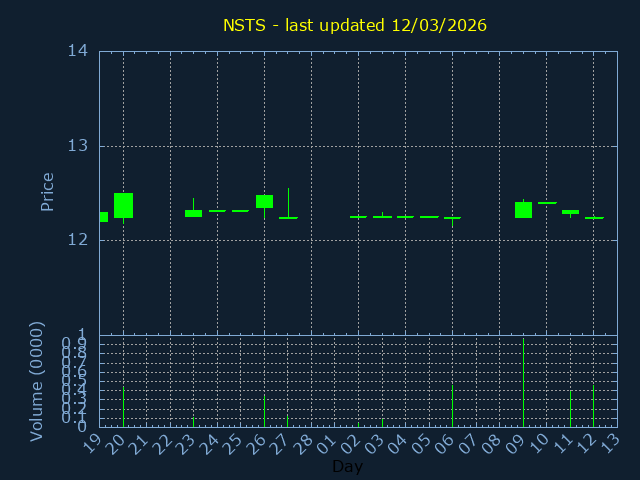Click the 13 price tick label
This screenshot has width=640, height=480.
click(78, 146)
